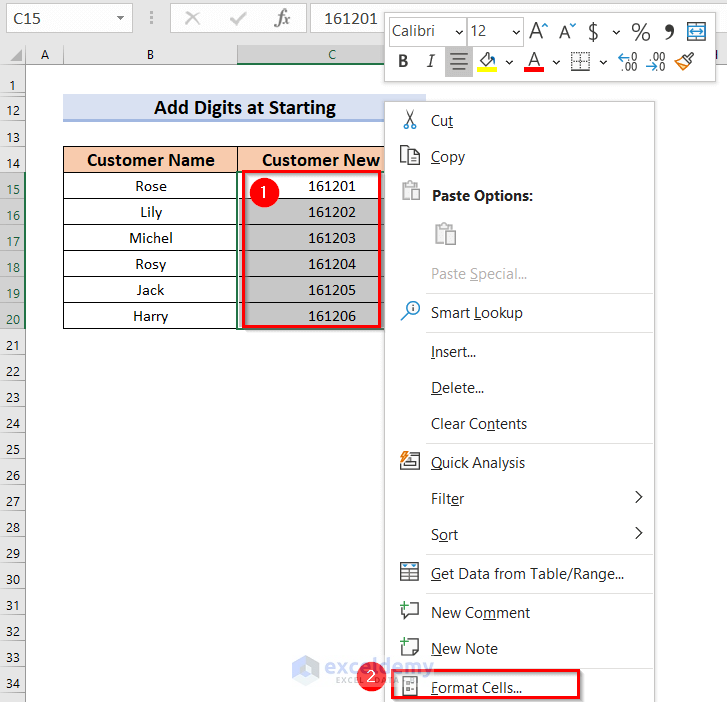Image resolution: width=727 pixels, height=702 pixels.
Task: Select column C header
Action: coord(311,55)
